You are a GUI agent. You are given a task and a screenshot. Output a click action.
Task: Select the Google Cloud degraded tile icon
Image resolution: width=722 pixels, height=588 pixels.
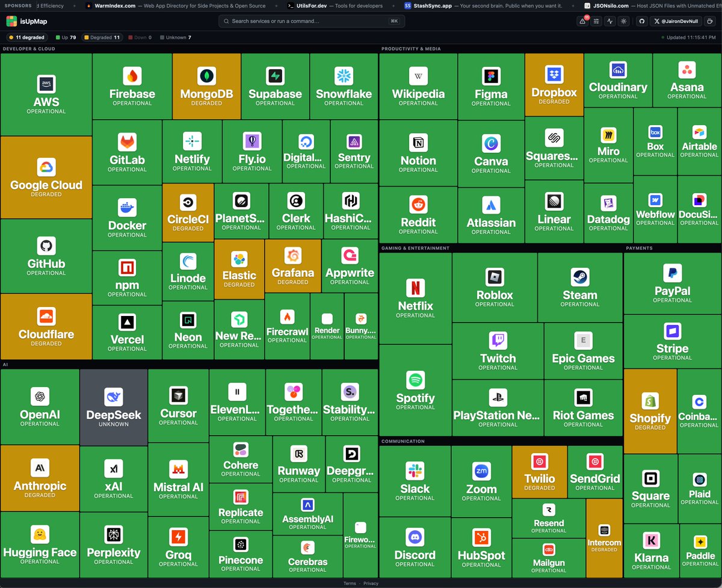[x=46, y=167]
